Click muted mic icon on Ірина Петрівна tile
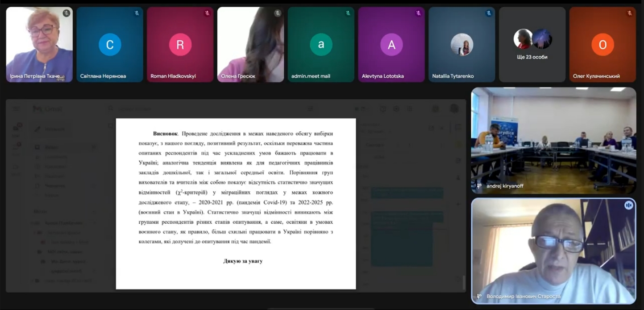644x310 pixels. click(x=66, y=13)
